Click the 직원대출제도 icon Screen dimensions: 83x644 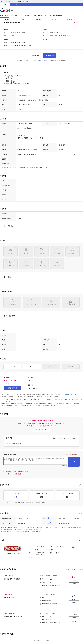[26, 263]
